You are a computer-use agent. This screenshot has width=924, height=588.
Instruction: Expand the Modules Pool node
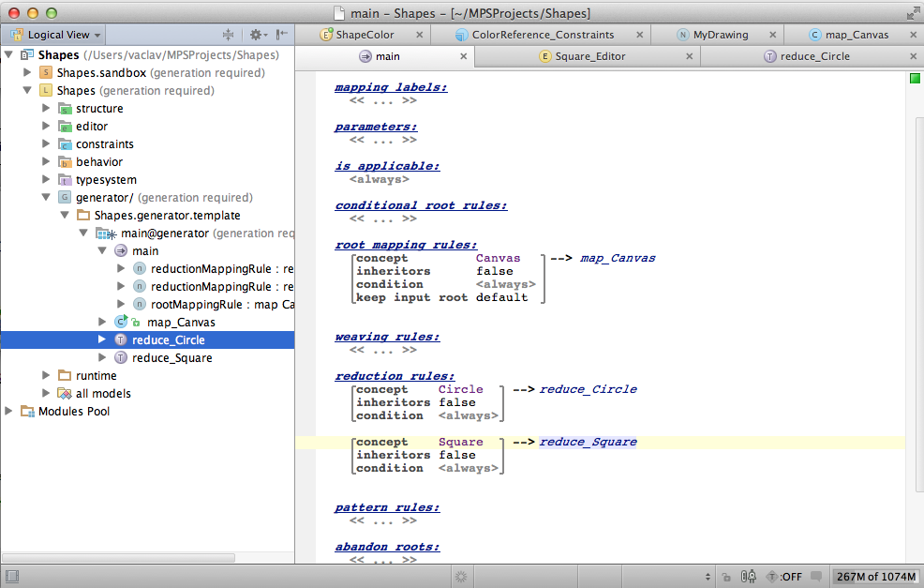click(10, 412)
